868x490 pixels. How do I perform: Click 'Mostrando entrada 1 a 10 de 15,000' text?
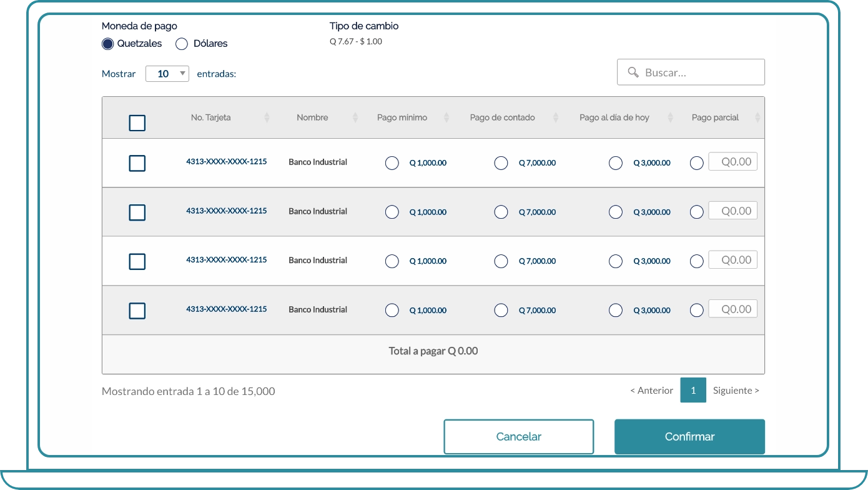tap(189, 391)
